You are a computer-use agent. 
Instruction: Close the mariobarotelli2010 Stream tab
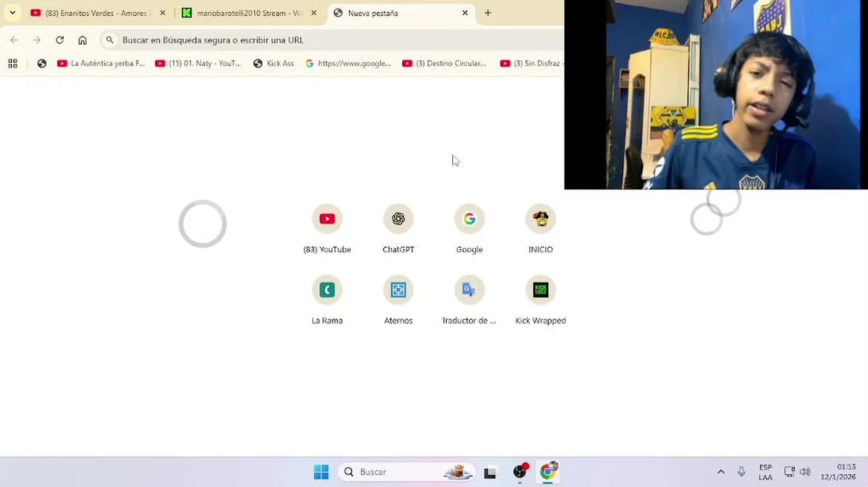coord(314,13)
